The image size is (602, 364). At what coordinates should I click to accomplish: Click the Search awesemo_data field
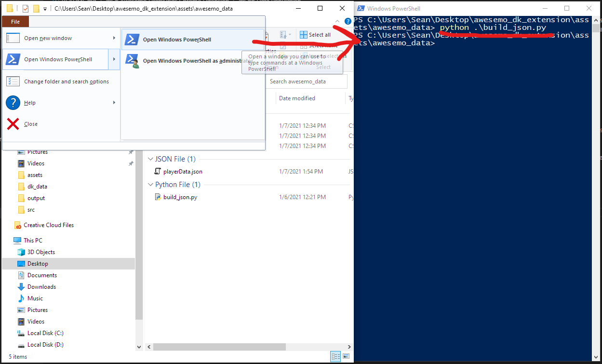click(307, 81)
